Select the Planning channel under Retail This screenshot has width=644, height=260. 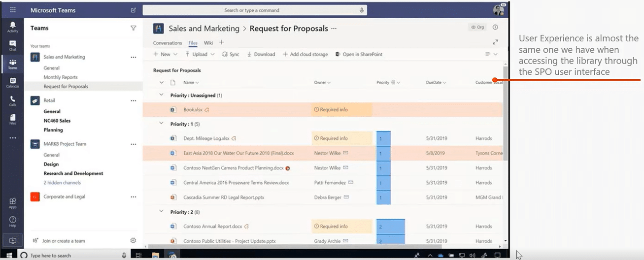tap(53, 130)
